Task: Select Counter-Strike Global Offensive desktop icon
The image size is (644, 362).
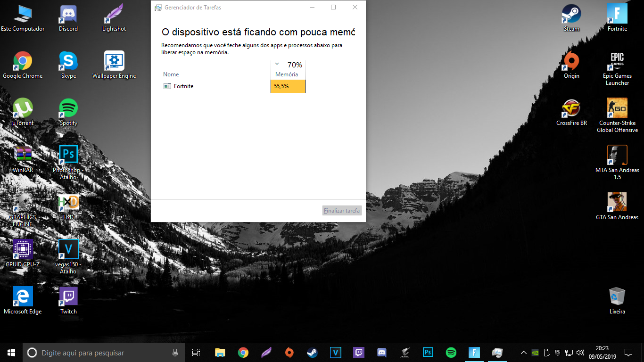Action: 617,115
